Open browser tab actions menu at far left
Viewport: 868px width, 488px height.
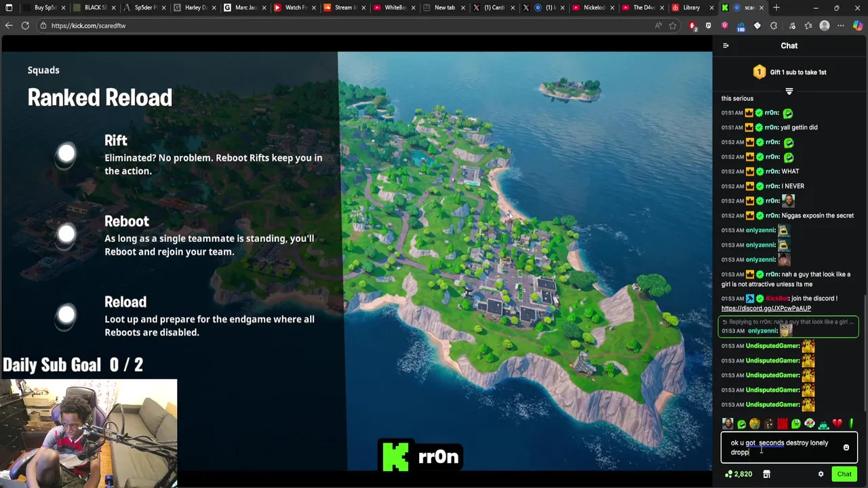(9, 7)
